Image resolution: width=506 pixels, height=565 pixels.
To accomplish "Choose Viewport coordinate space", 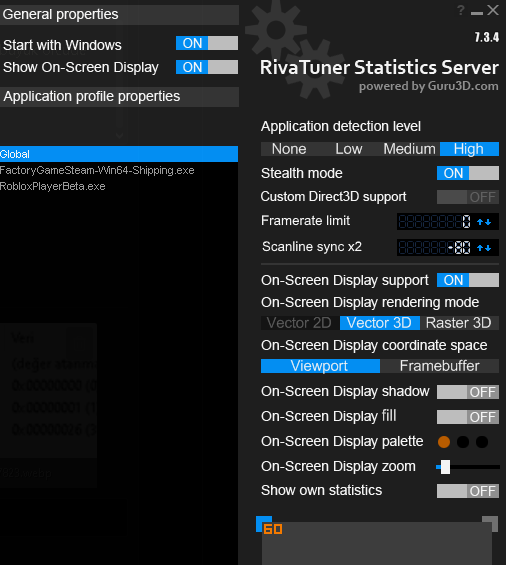I will point(320,366).
